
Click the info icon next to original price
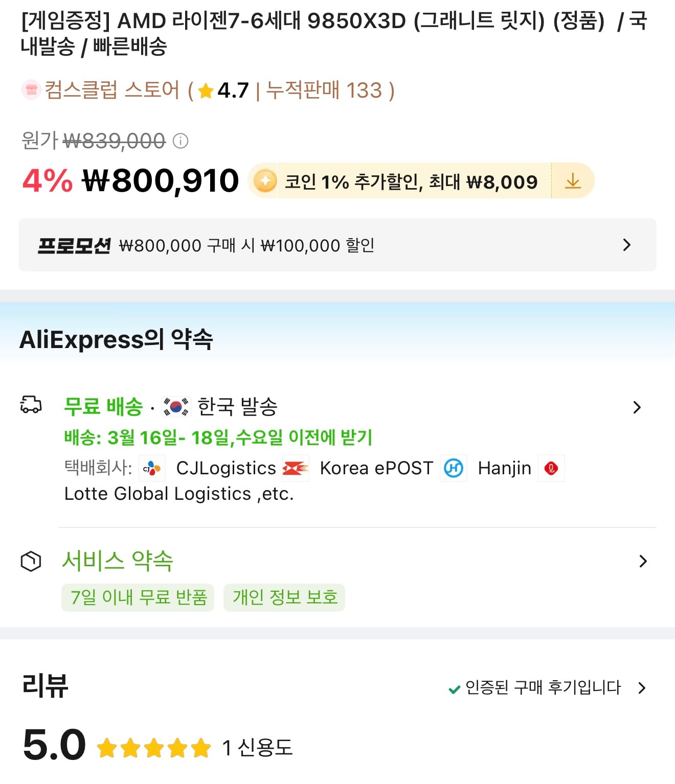181,141
